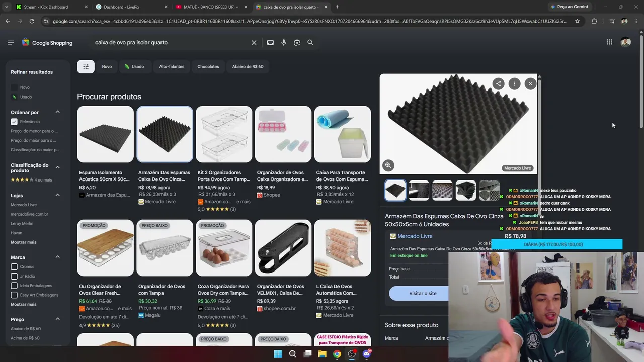Switch to the Stream - Kick Dashboard tab
644x362 pixels.
[x=51, y=7]
